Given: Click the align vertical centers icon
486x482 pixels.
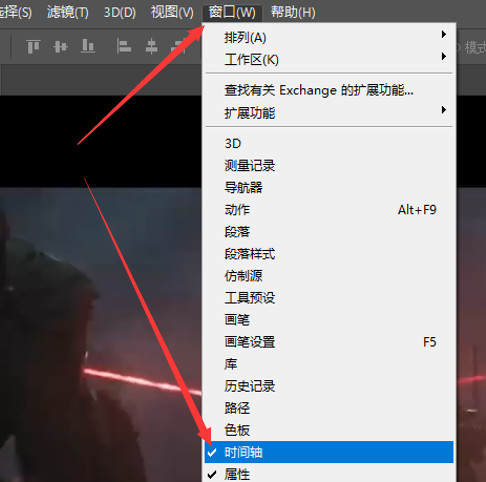Looking at the screenshot, I should (x=60, y=46).
